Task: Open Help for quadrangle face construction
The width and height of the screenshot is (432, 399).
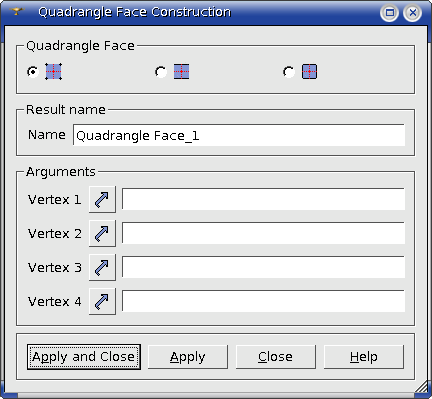Action: pos(364,357)
